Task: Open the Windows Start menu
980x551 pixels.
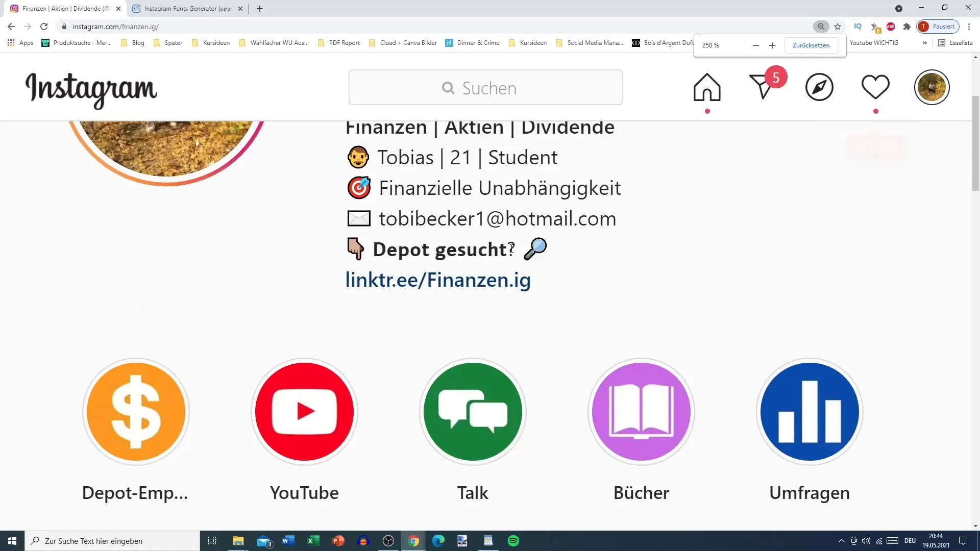Action: coord(12,541)
